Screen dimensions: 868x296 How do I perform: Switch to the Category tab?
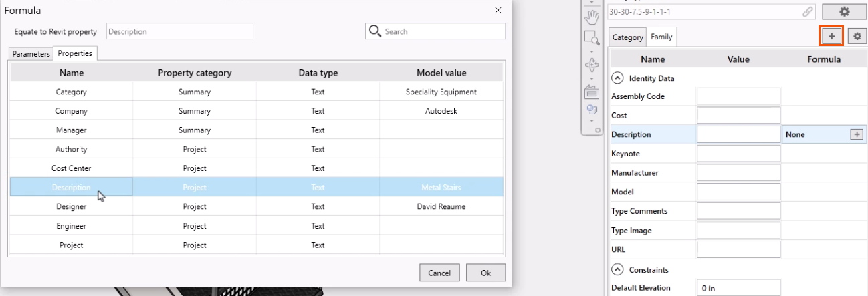pyautogui.click(x=627, y=38)
